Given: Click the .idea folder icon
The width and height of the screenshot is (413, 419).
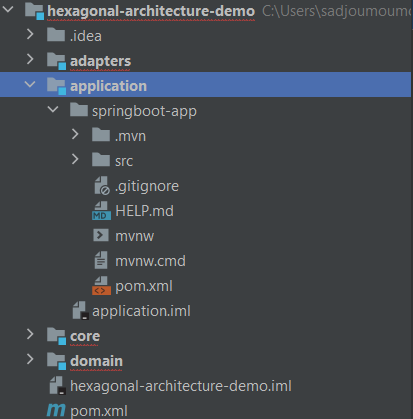Looking at the screenshot, I should [56, 35].
